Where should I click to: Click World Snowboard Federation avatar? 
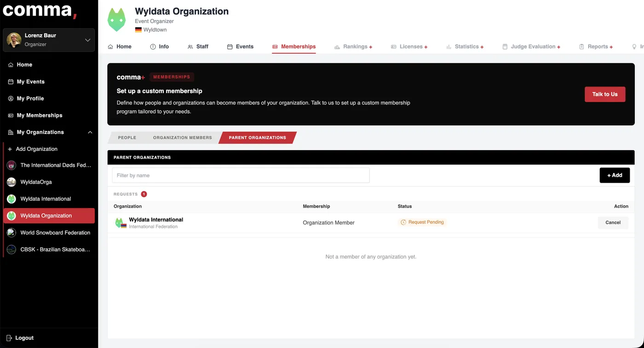click(x=11, y=232)
